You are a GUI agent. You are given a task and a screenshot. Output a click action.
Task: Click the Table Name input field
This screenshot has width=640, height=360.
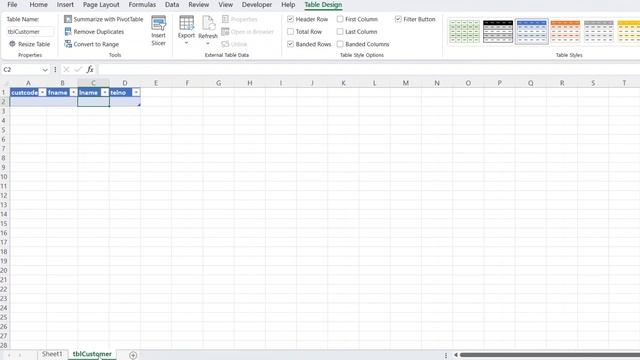(30, 31)
